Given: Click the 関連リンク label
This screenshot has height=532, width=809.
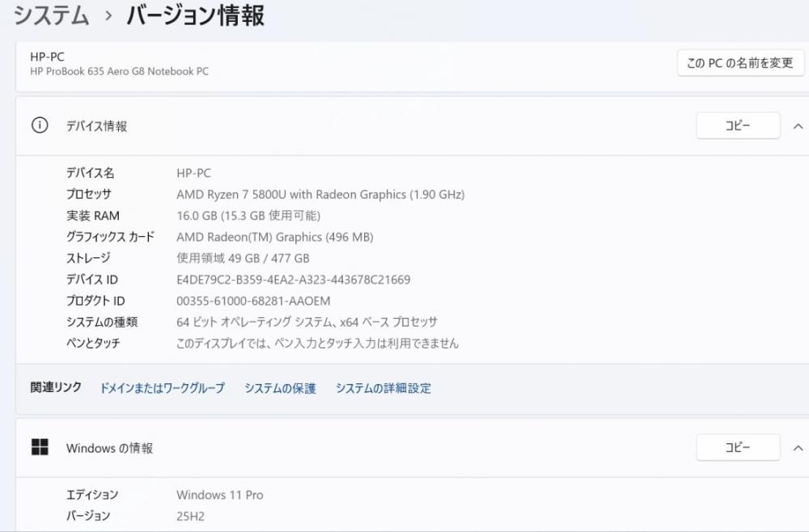Looking at the screenshot, I should click(x=56, y=387).
